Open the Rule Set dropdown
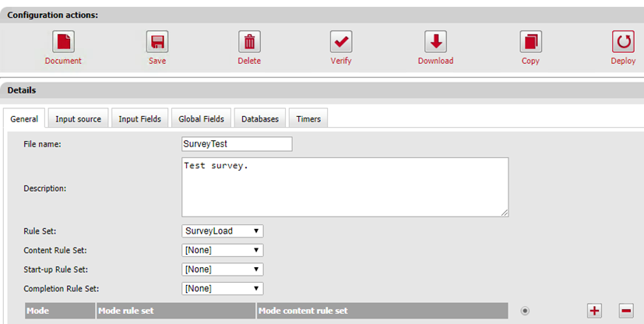644x324 pixels. [x=222, y=231]
